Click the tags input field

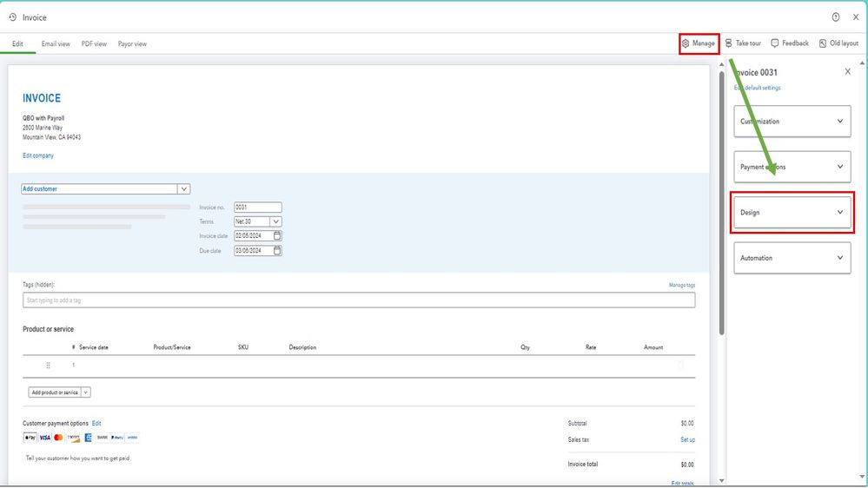tap(359, 300)
